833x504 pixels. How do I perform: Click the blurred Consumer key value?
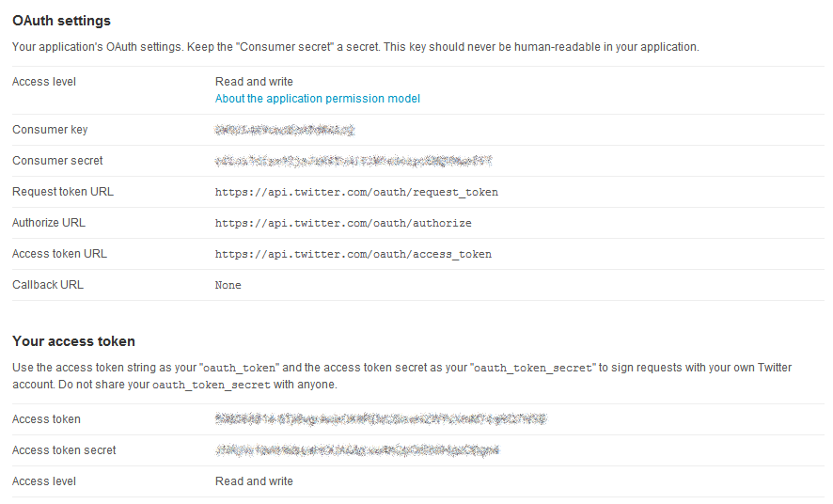point(285,130)
